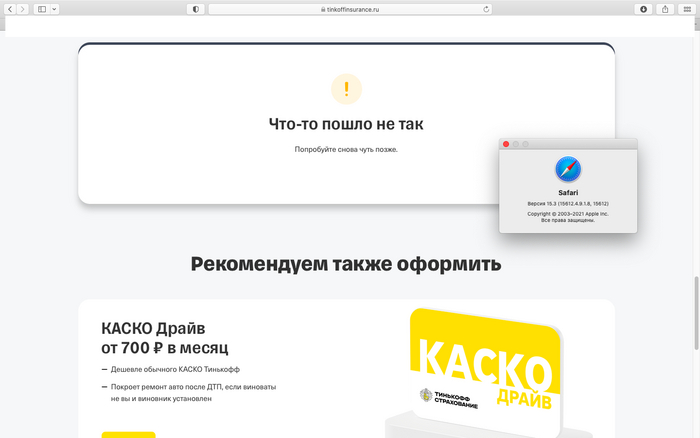
Task: Select the "Что-то пошло не так" heading
Action: pyautogui.click(x=346, y=124)
